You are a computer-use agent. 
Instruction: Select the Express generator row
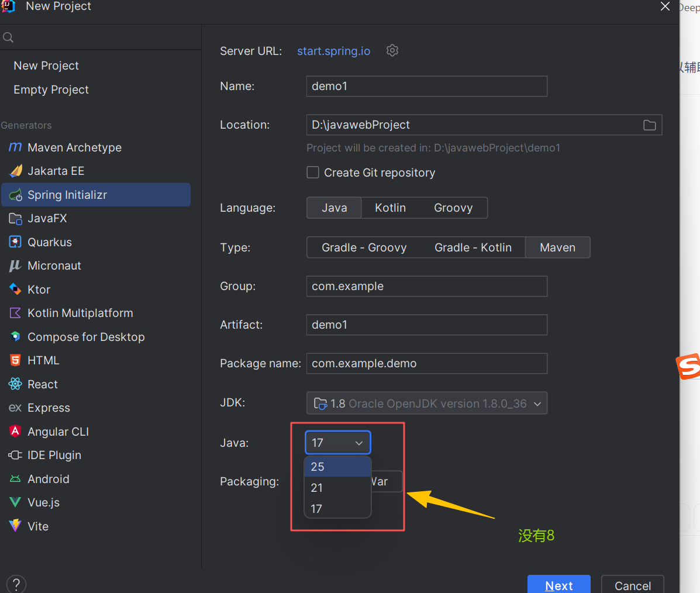coord(96,408)
